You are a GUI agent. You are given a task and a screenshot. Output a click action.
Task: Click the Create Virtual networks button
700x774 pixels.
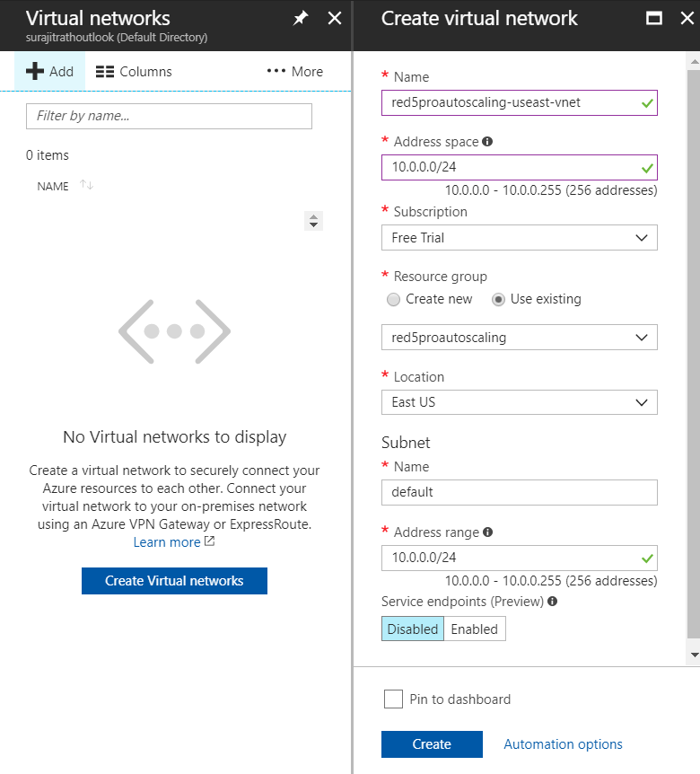tap(174, 580)
